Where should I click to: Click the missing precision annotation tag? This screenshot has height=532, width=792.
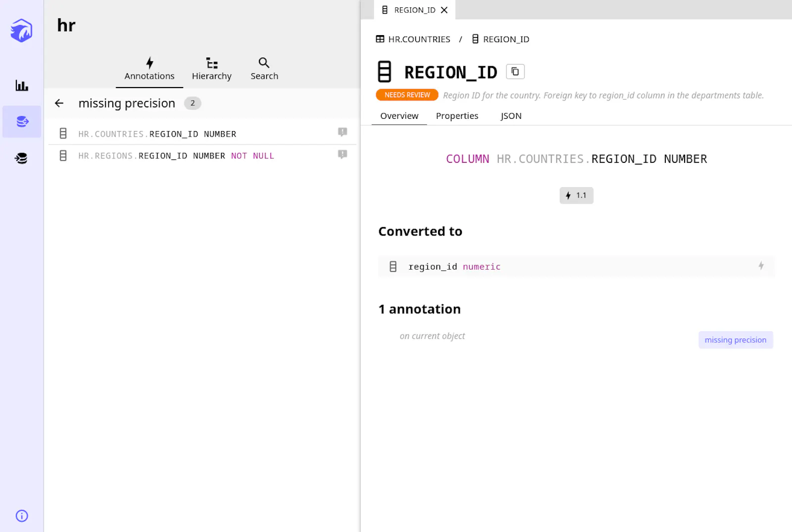coord(736,340)
